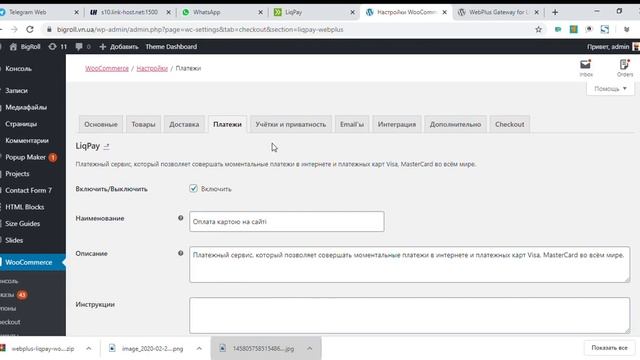The image size is (640, 360).
Task: Go forward in browser history
Action: 14,29
